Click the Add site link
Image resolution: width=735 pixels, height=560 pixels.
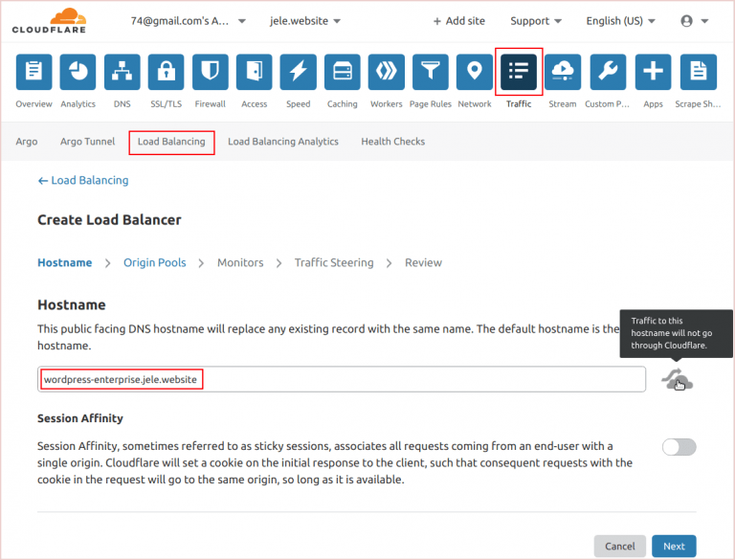click(459, 21)
